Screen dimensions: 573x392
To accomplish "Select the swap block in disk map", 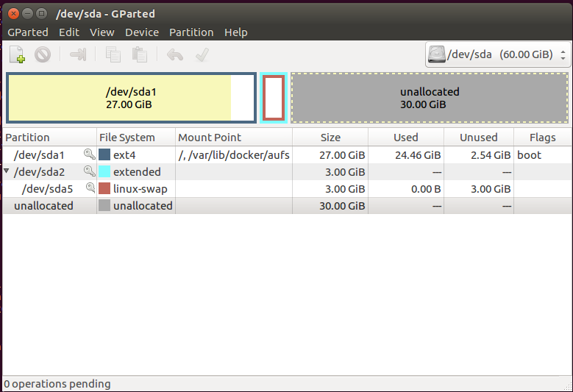I will click(x=274, y=98).
